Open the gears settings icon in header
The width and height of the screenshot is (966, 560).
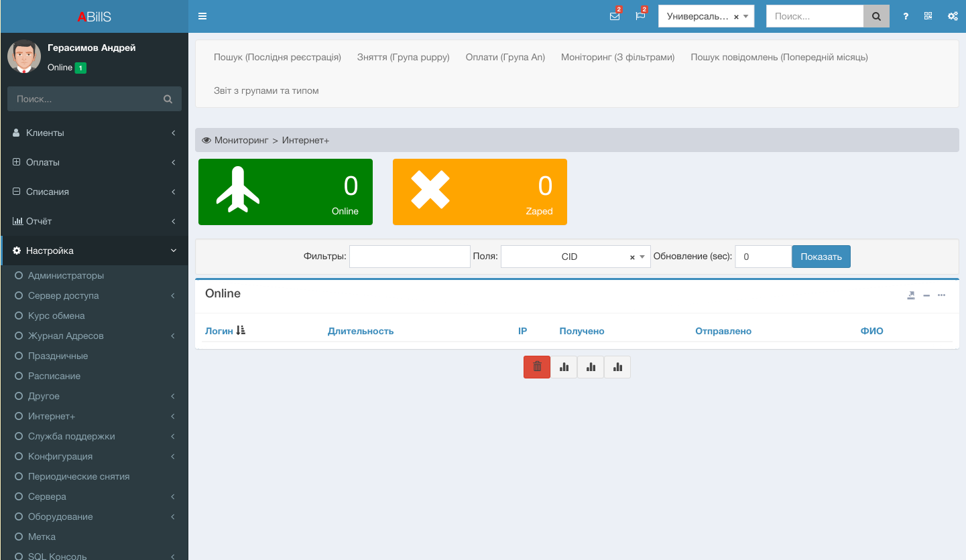pyautogui.click(x=952, y=16)
